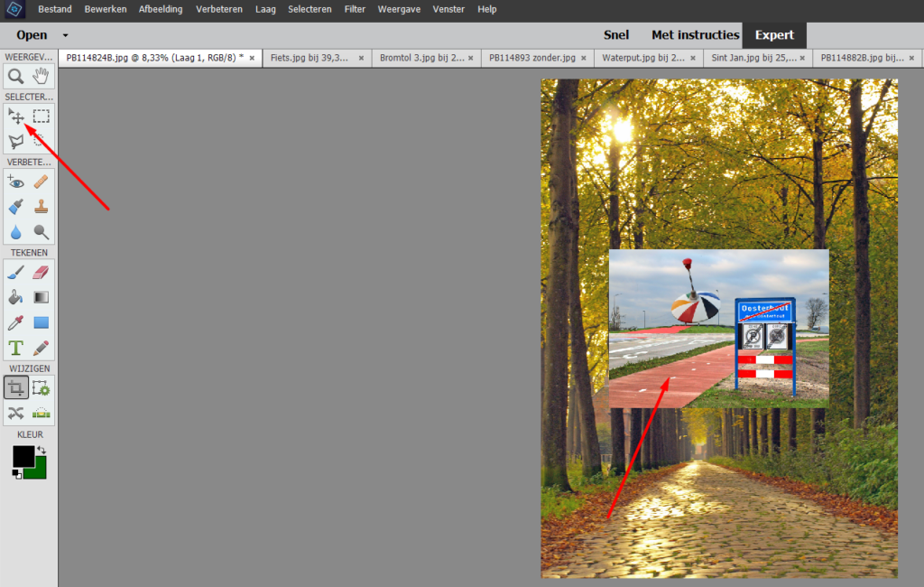This screenshot has width=924, height=587.
Task: Select the Zoom magnifier tool
Action: point(16,90)
